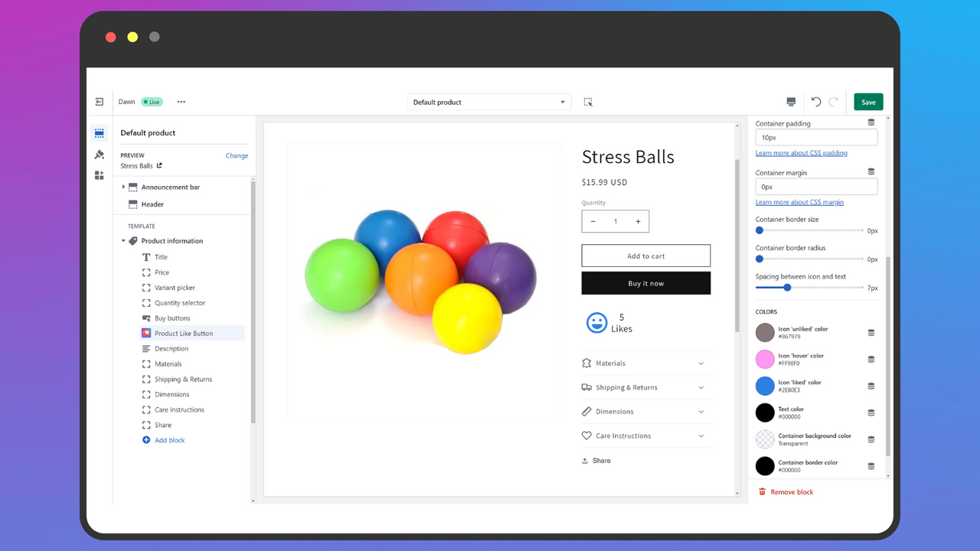
Task: Exit the theme editor via top-left icon
Action: pyautogui.click(x=99, y=101)
